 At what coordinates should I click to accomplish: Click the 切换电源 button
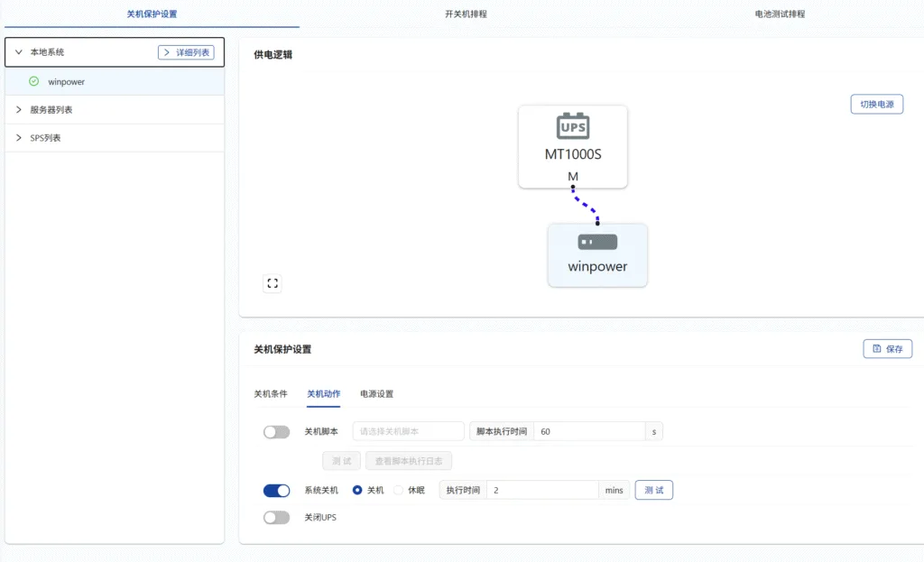(876, 105)
